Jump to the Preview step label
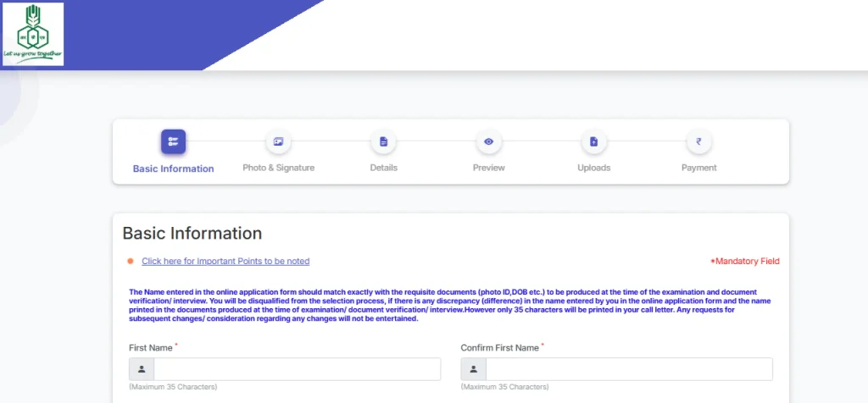Image resolution: width=868 pixels, height=403 pixels. (x=488, y=168)
